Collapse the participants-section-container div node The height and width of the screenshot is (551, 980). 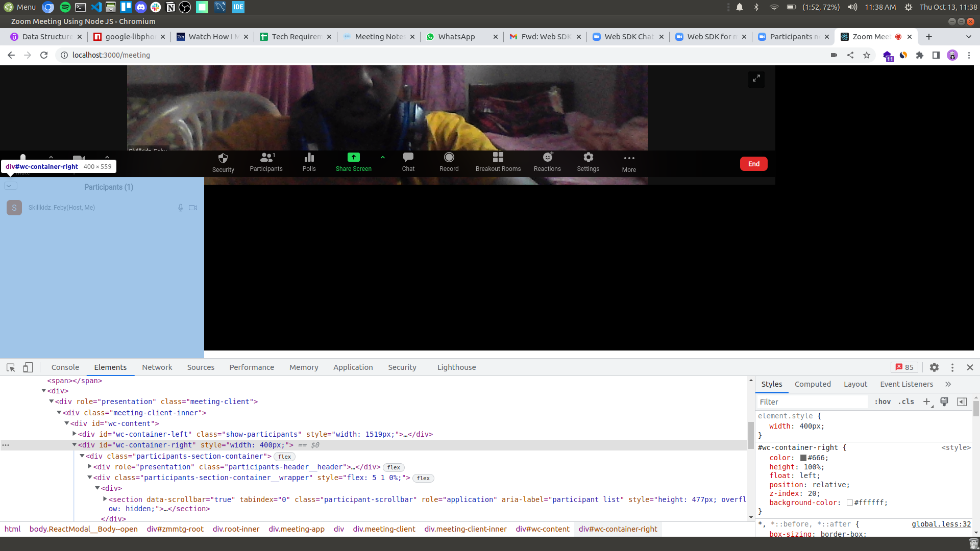click(82, 456)
